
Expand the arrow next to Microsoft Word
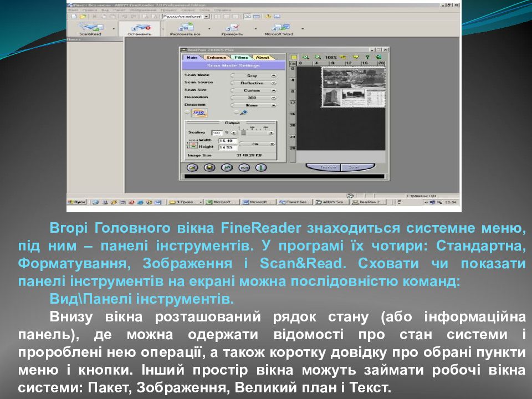303,29
